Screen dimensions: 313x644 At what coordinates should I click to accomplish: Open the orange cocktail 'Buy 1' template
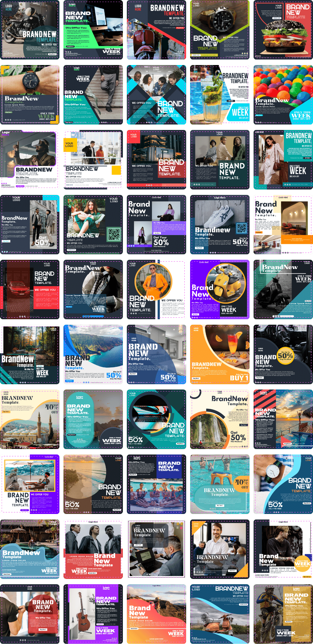220,354
